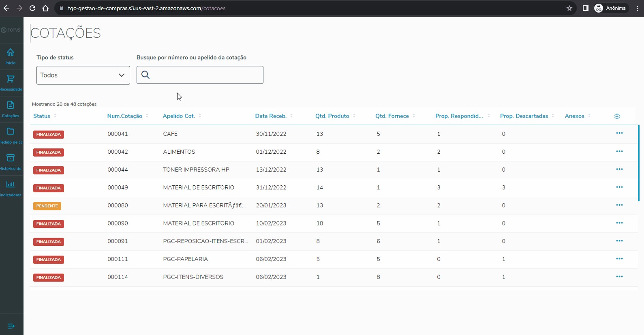Click the PENDENTE status badge
Image resolution: width=644 pixels, height=335 pixels.
coord(47,206)
